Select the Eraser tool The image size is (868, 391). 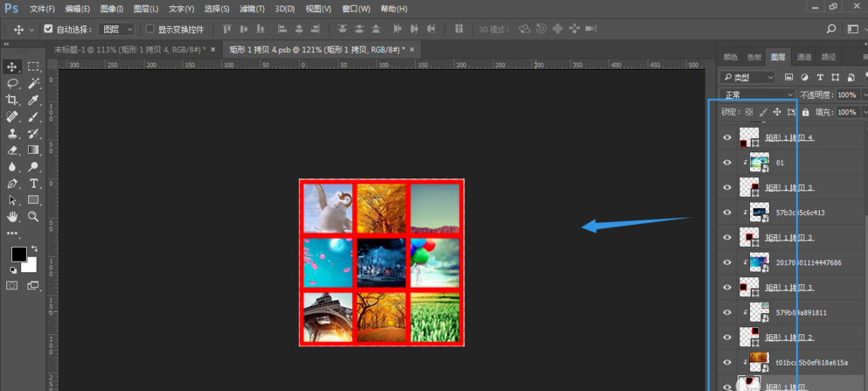pos(12,150)
